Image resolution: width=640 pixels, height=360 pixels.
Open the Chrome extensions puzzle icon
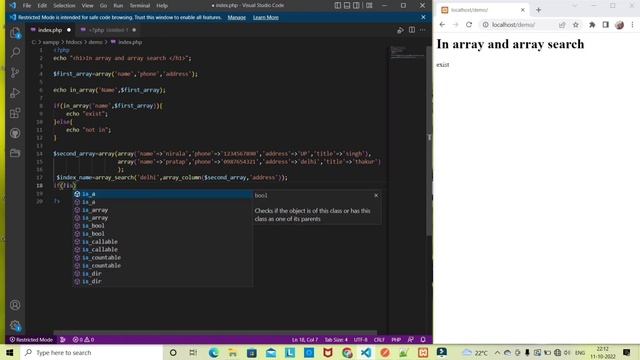point(592,25)
